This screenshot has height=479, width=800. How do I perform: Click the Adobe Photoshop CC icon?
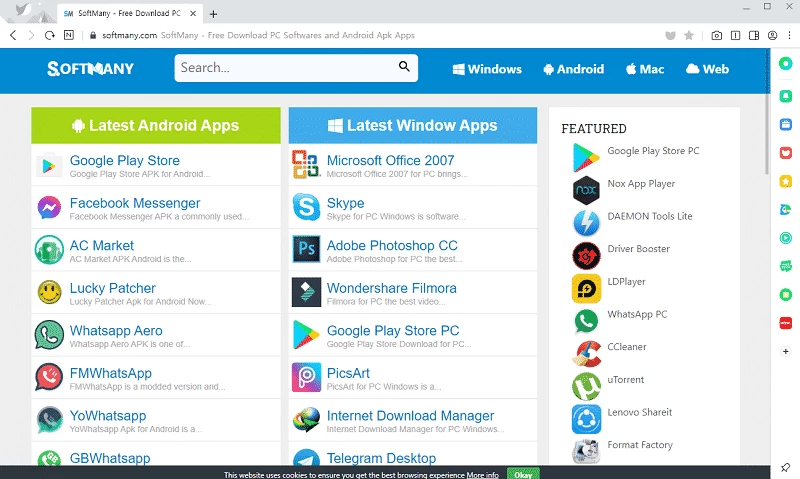[x=305, y=250]
